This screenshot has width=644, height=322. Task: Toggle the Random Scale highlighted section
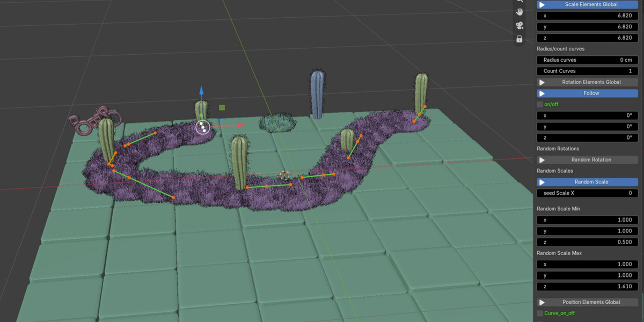point(588,182)
